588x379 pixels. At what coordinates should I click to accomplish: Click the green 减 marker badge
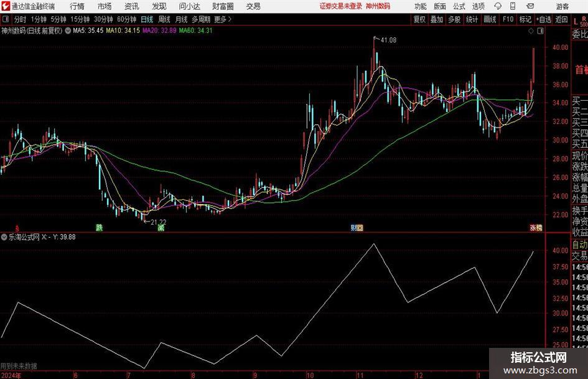(161, 227)
